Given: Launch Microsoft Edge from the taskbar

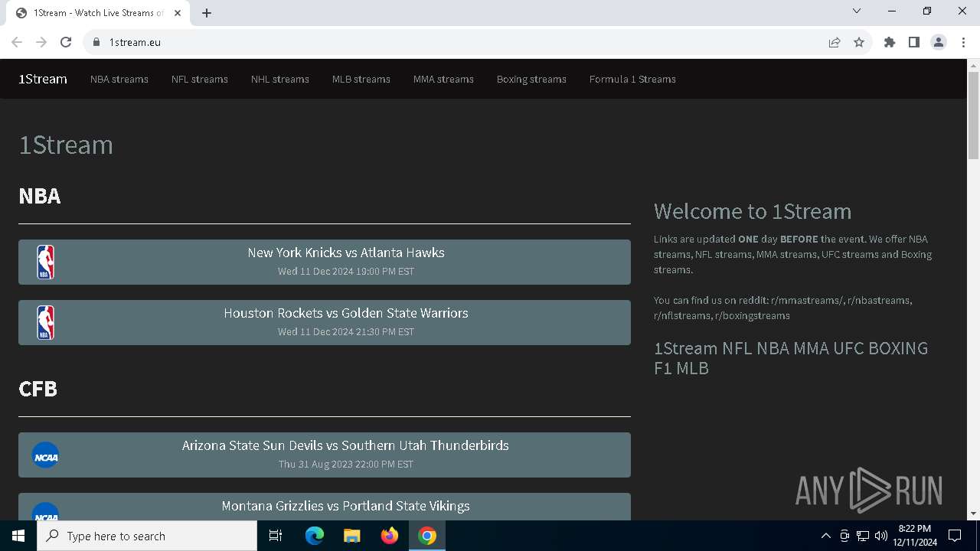Looking at the screenshot, I should coord(315,536).
